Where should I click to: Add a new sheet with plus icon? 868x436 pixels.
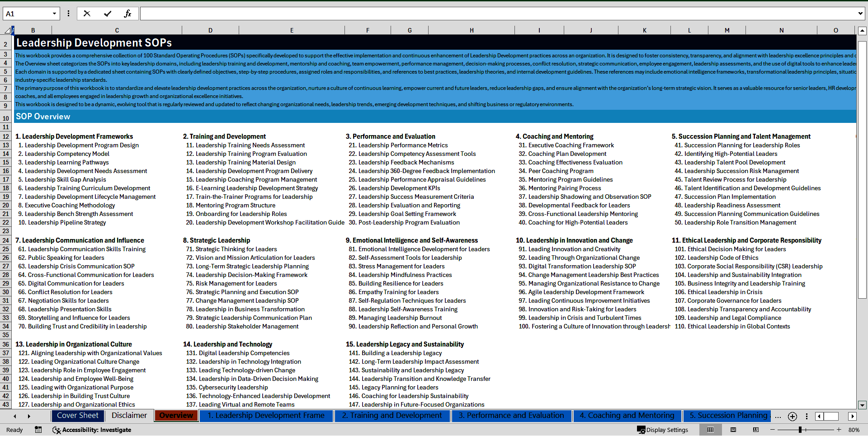click(792, 416)
